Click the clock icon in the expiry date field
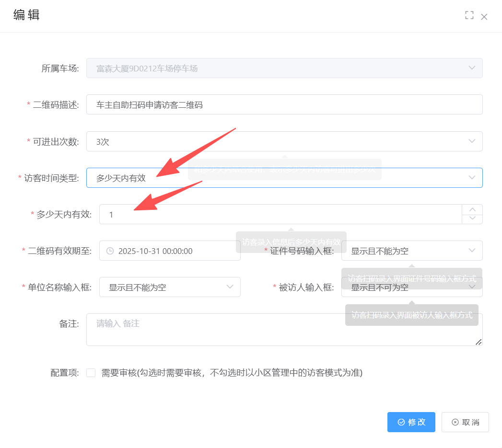The width and height of the screenshot is (502, 448). tap(110, 251)
